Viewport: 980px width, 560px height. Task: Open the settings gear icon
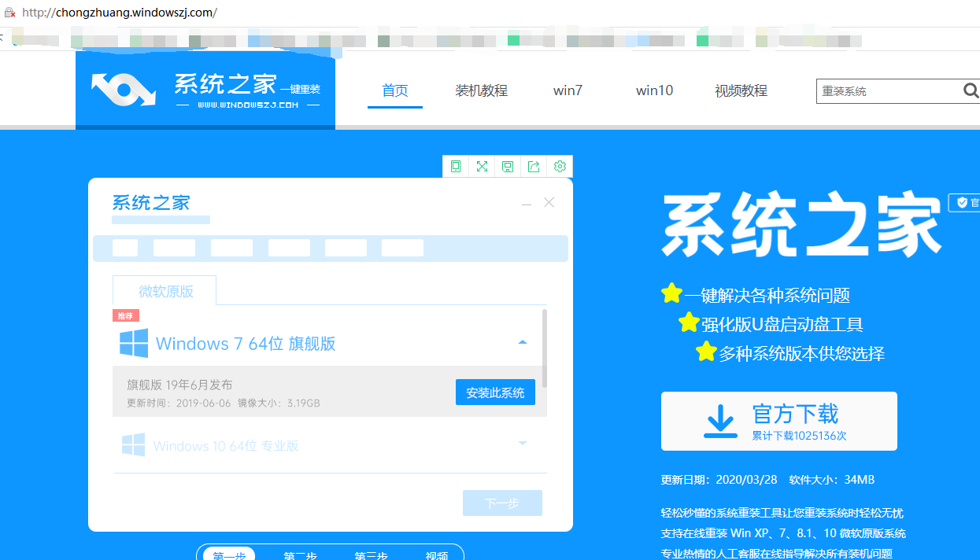(x=560, y=166)
